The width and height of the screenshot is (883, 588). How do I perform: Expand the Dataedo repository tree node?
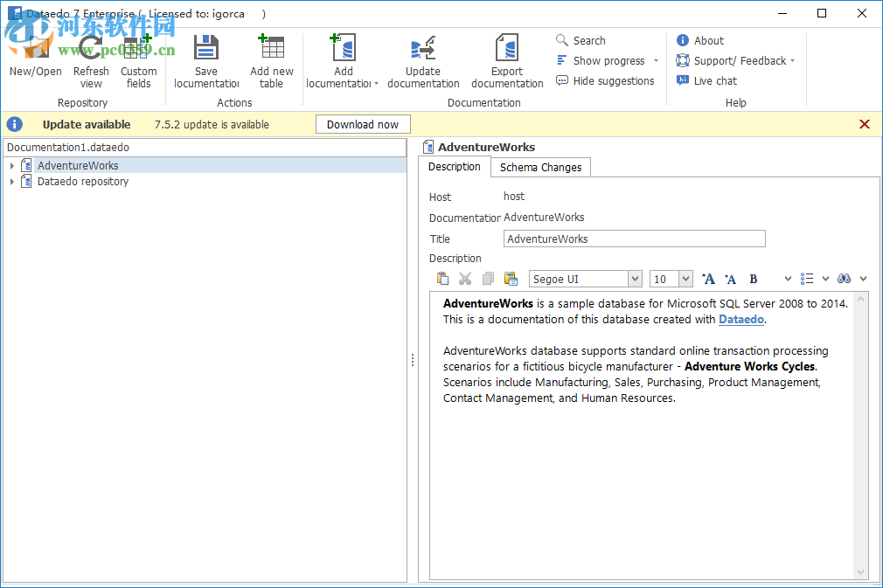coord(12,182)
